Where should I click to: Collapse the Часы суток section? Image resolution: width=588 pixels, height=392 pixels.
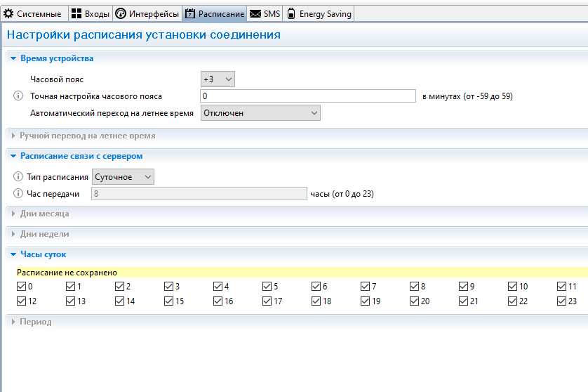13,254
